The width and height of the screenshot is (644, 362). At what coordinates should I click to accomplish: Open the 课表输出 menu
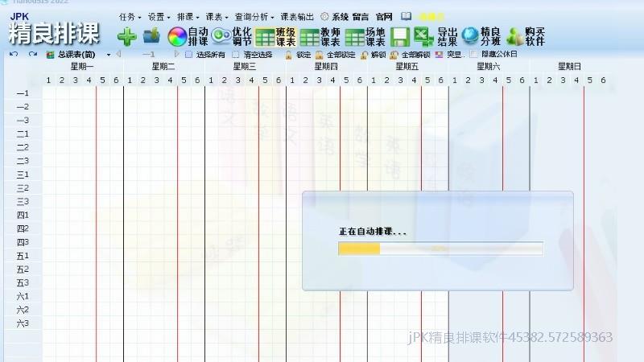[x=297, y=17]
